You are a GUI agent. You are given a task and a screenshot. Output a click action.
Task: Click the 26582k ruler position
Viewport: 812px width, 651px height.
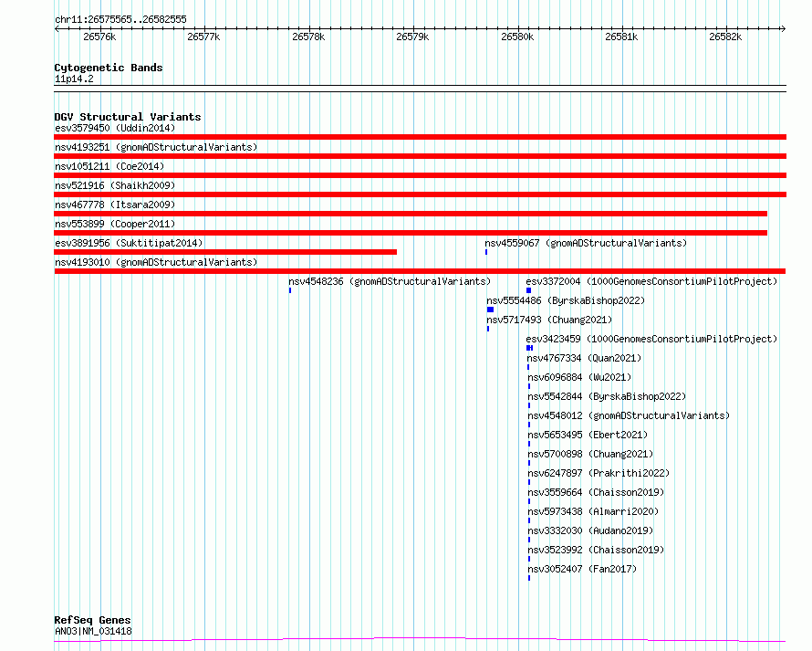[x=725, y=37]
